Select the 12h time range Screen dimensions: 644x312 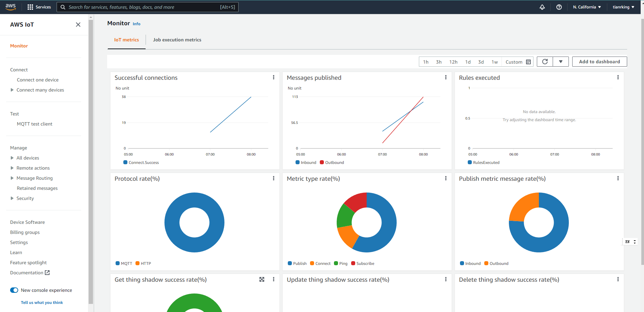[453, 62]
